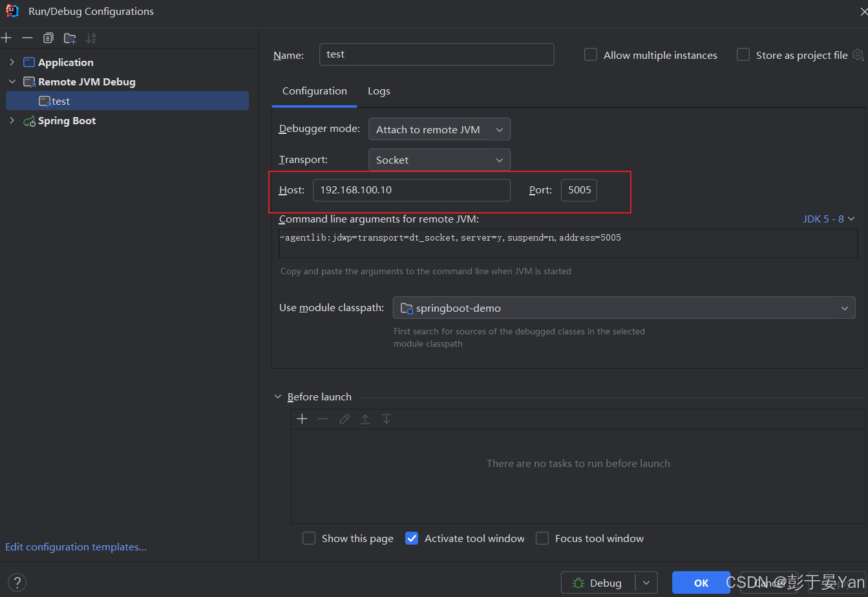Enable Store as project file
This screenshot has width=868, height=597.
tap(743, 55)
